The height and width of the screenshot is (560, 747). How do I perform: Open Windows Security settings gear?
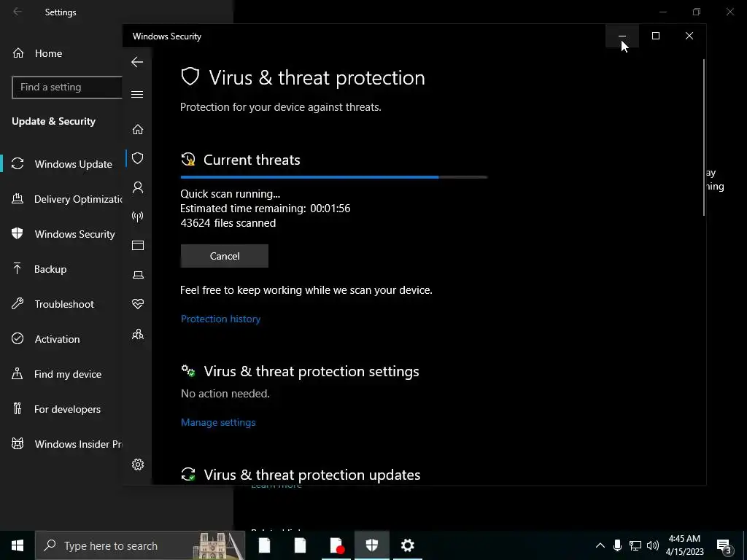[x=138, y=464]
